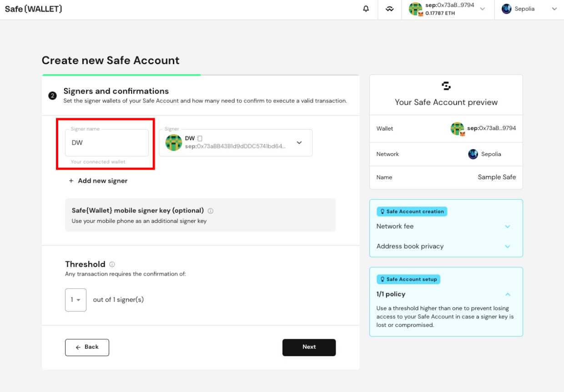
Task: Click the 'Create new Safe Account' heading
Action: (111, 60)
